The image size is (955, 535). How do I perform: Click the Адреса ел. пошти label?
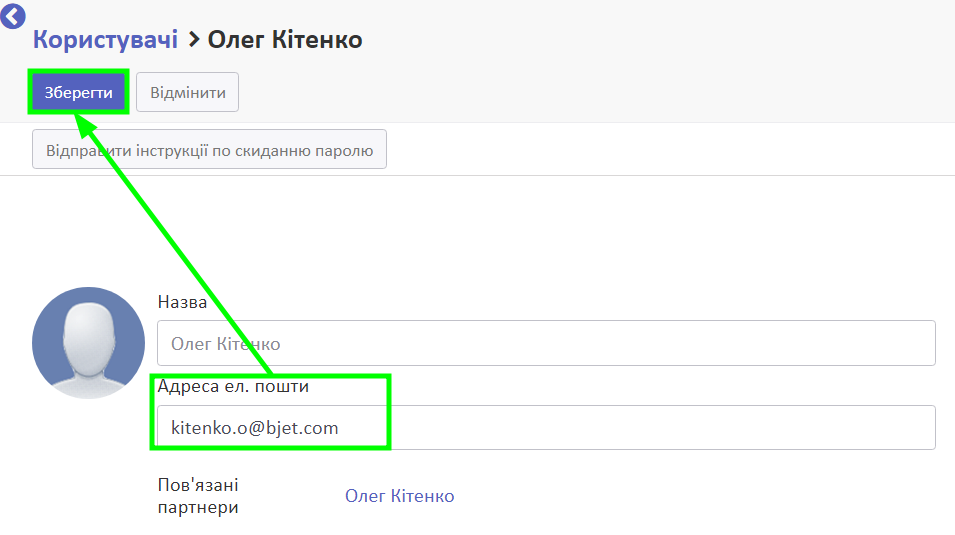coord(233,386)
